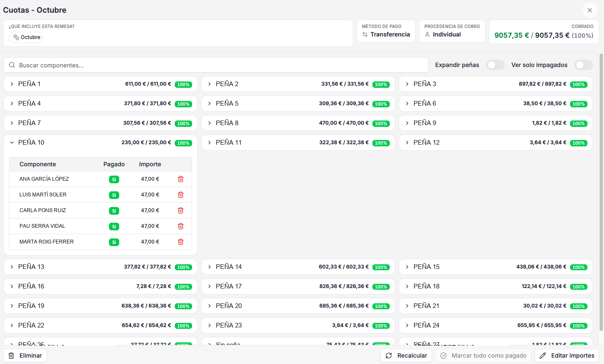Delete ANA GARCÍA LÓPEZ row with trash icon

pyautogui.click(x=181, y=179)
